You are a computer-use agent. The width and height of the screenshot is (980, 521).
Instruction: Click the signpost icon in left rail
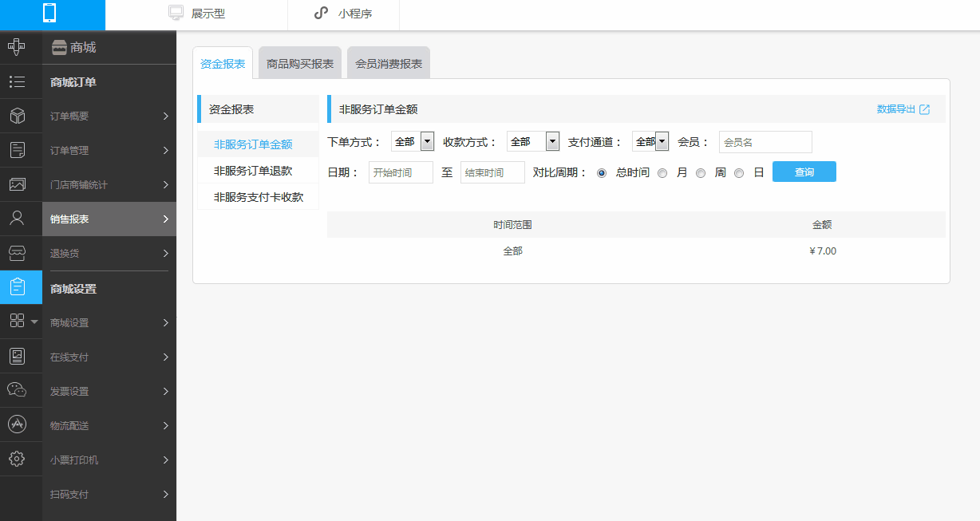(17, 47)
